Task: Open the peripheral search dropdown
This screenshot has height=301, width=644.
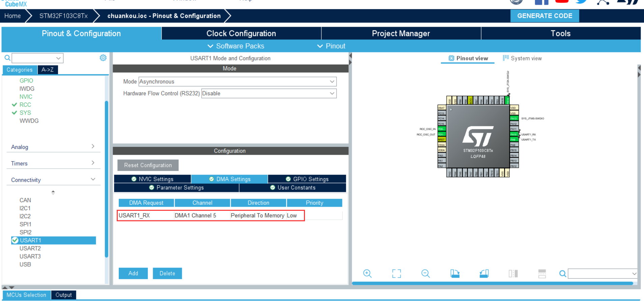Action: click(58, 58)
